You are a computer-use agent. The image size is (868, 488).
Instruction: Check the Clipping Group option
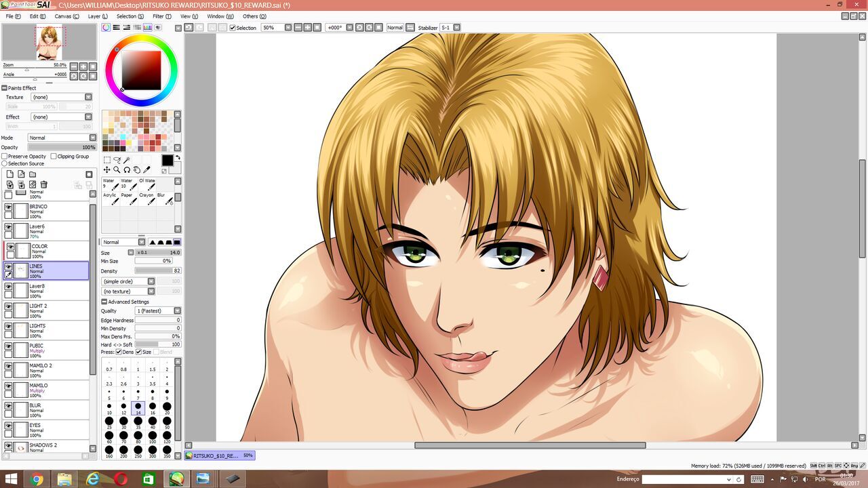(54, 157)
